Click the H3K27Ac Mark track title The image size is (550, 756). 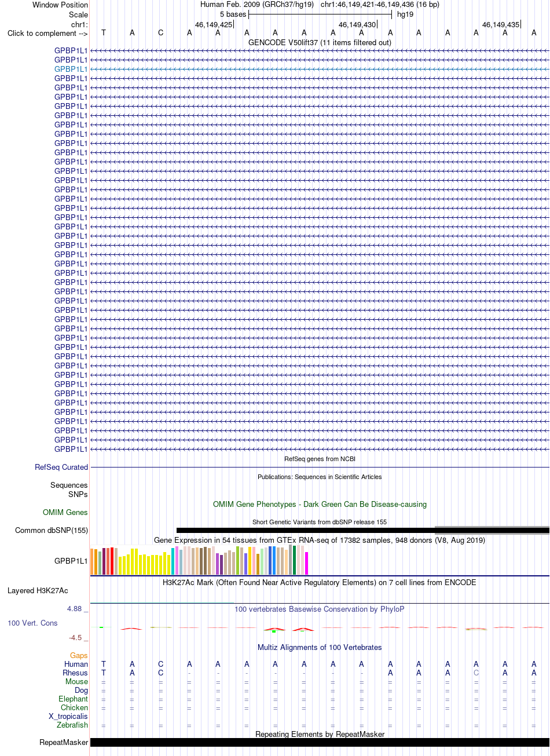point(320,582)
